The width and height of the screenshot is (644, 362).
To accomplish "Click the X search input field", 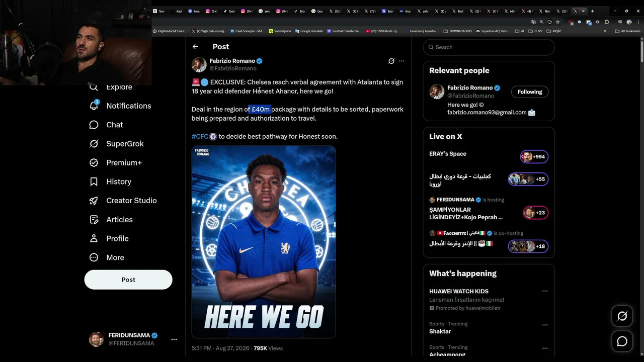I will pos(489,47).
